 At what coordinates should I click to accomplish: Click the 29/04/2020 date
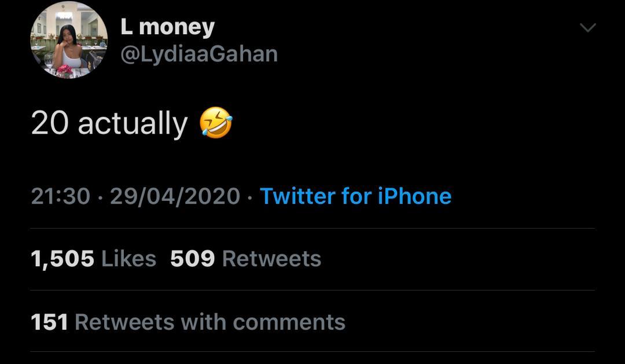click(x=175, y=196)
